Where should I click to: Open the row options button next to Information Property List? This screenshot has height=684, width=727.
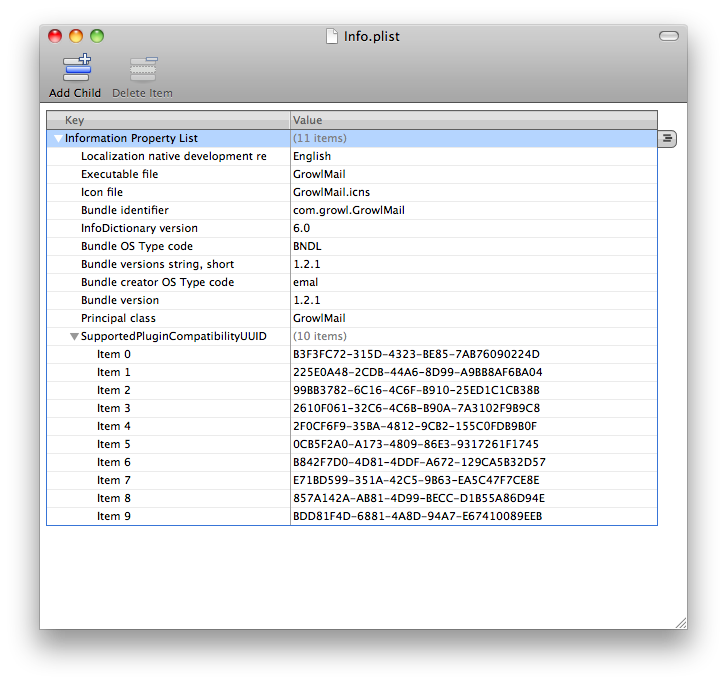point(667,138)
